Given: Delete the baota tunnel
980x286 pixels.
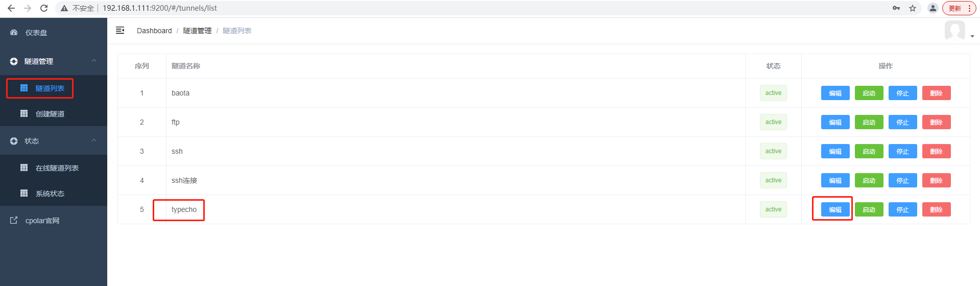Looking at the screenshot, I should pos(936,93).
